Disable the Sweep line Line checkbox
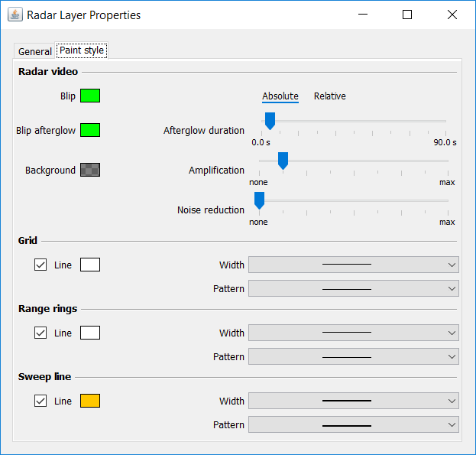This screenshot has height=455, width=476. (x=40, y=401)
